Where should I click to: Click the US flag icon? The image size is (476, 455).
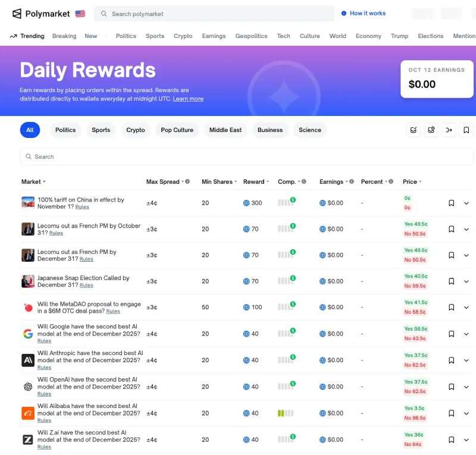[x=80, y=14]
